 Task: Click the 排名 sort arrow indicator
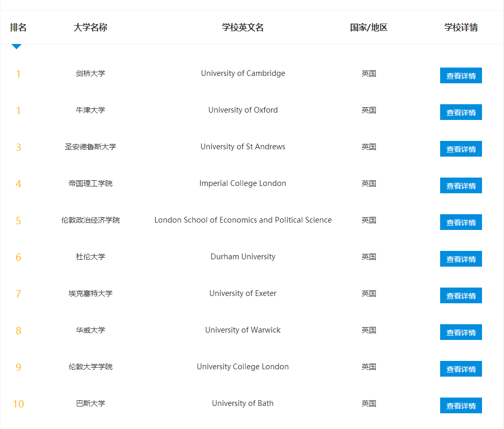pos(16,46)
